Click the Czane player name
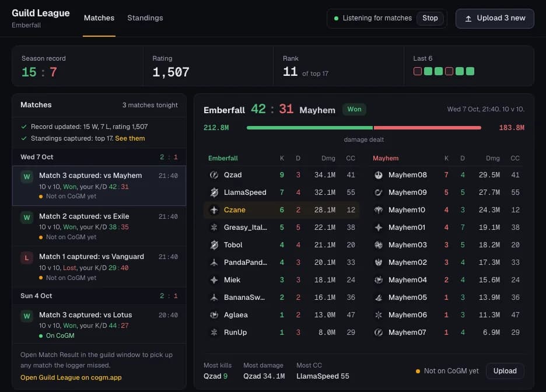 pyautogui.click(x=235, y=210)
